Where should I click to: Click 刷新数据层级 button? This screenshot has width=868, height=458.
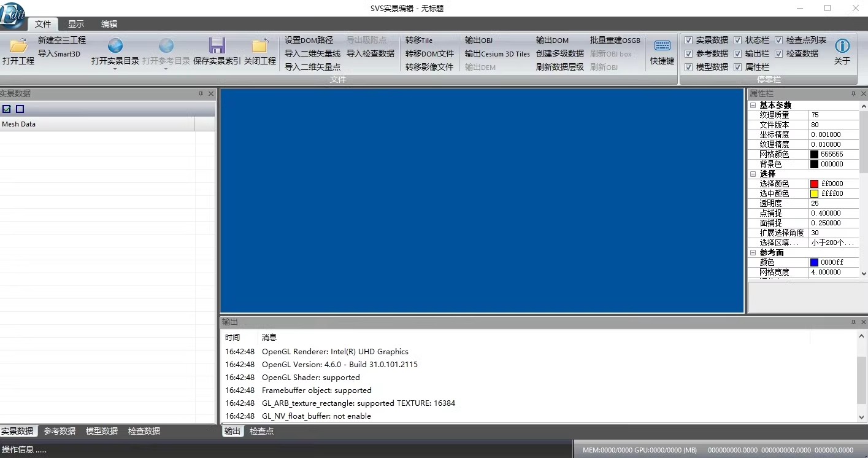click(560, 67)
